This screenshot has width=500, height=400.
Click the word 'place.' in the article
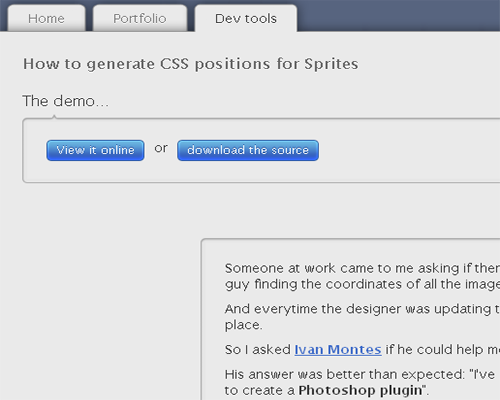(243, 325)
